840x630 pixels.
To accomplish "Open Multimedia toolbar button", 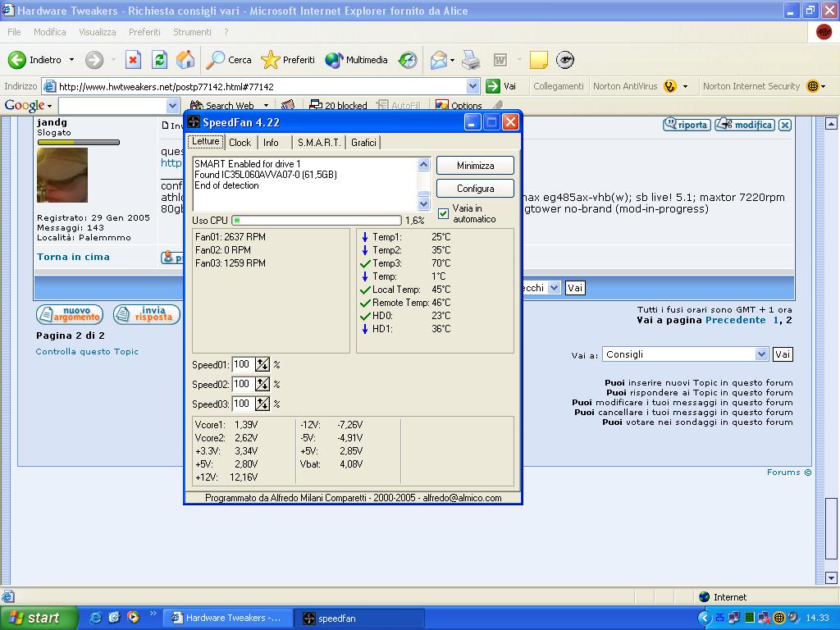I will (x=334, y=60).
